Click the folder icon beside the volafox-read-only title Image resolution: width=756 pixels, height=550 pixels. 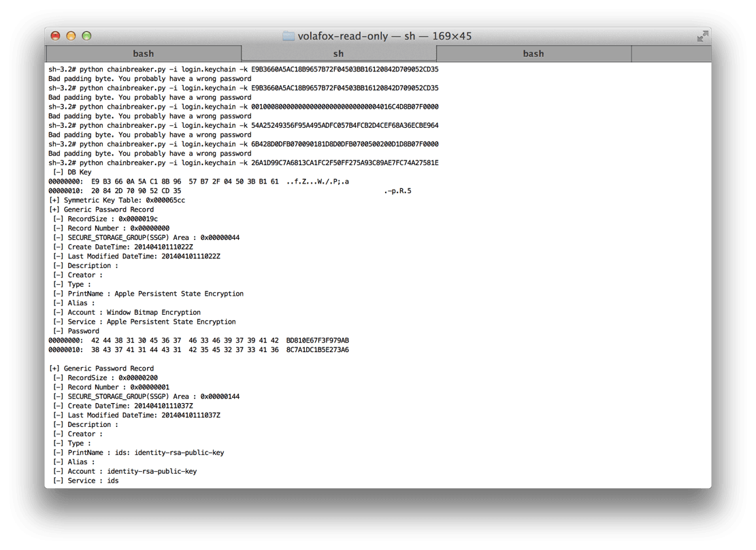click(x=289, y=36)
